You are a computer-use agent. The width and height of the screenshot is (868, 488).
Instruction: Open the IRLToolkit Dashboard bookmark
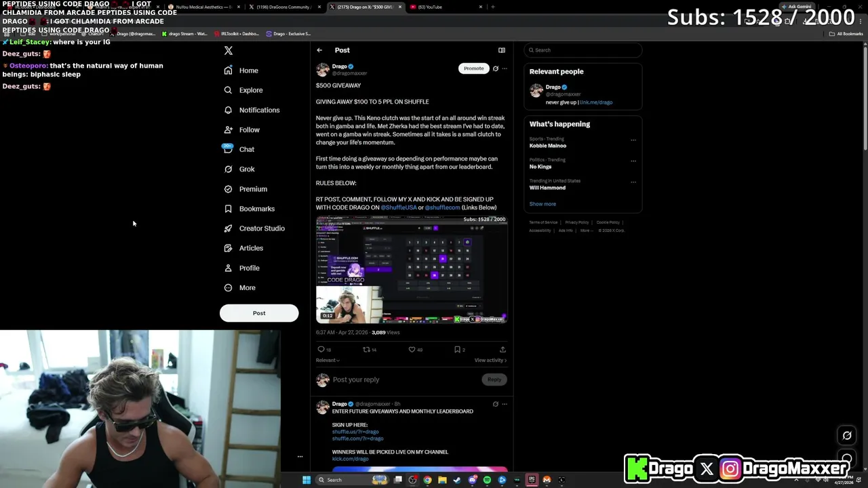tap(237, 34)
